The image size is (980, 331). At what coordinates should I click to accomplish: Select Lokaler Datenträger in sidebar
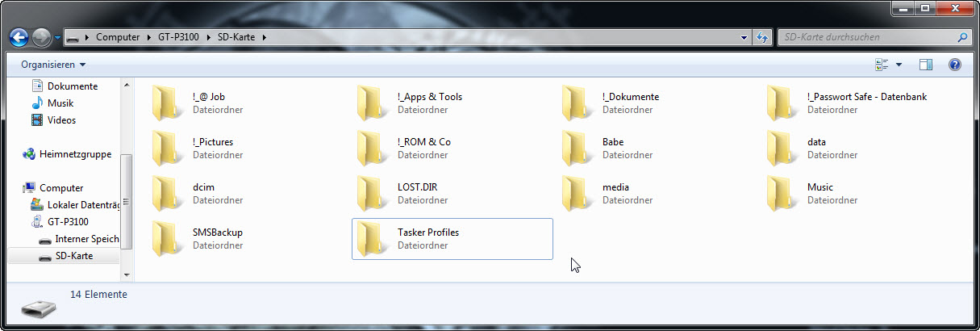click(x=75, y=205)
